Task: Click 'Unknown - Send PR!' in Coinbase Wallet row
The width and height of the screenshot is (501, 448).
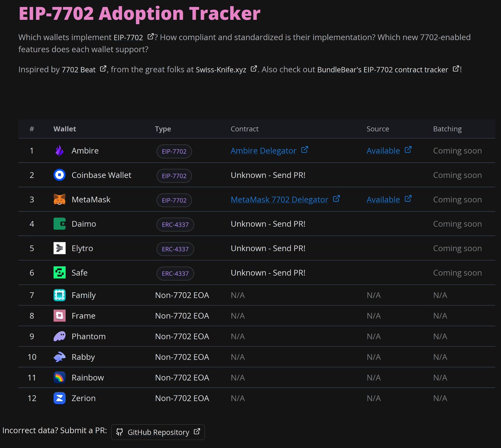Action: point(268,175)
